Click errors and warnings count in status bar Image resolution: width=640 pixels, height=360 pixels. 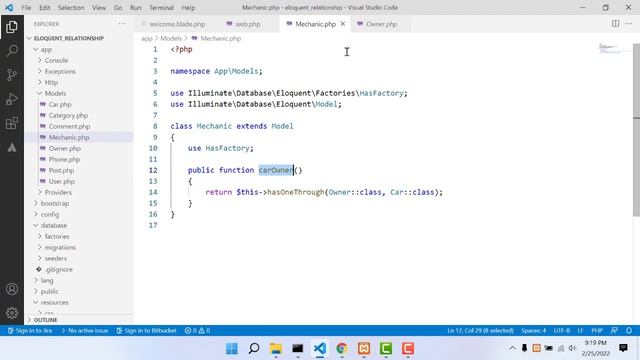[198, 331]
